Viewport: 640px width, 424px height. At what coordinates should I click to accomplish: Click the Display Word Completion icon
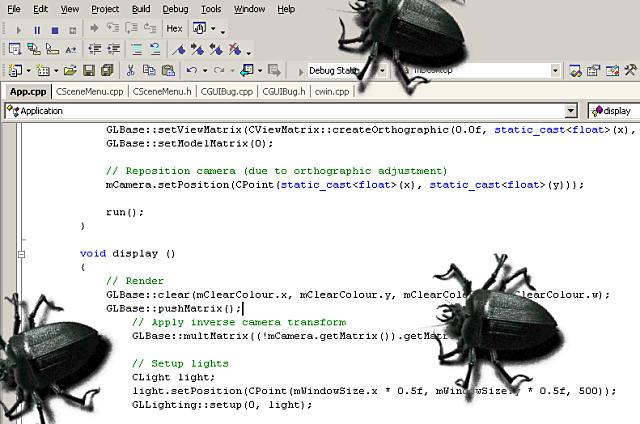click(71, 50)
